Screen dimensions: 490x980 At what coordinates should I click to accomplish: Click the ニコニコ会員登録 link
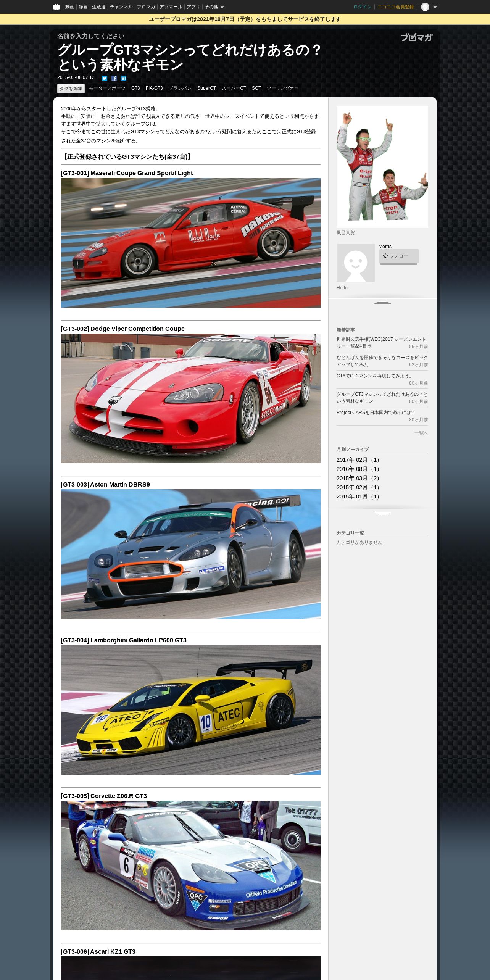click(396, 7)
